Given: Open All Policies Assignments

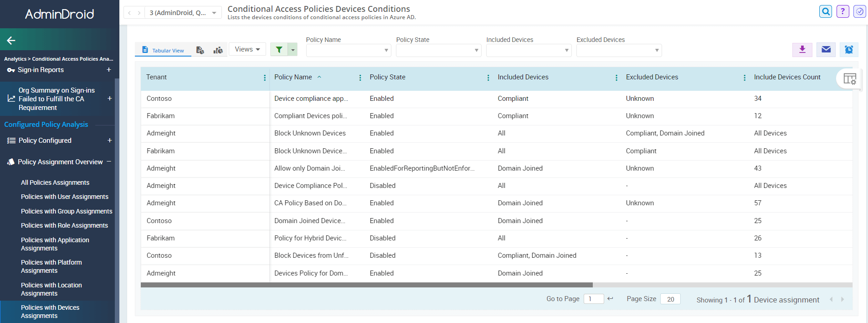Looking at the screenshot, I should coord(55,182).
